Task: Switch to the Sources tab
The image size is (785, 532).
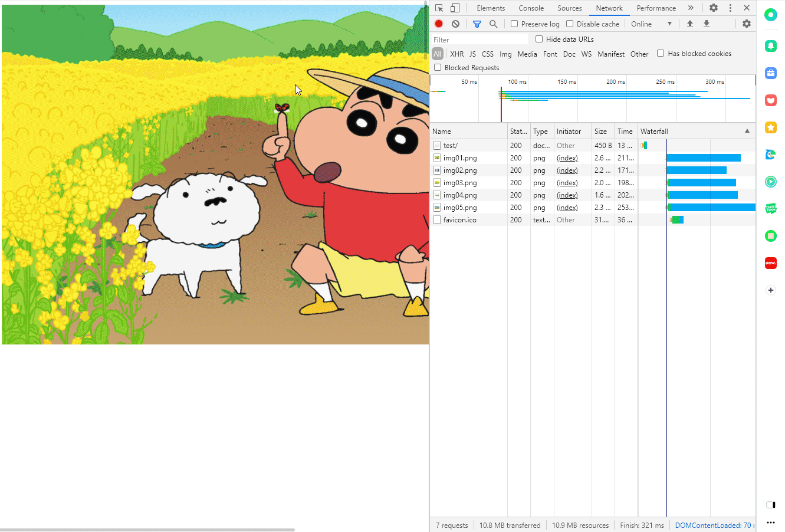Action: click(x=570, y=8)
